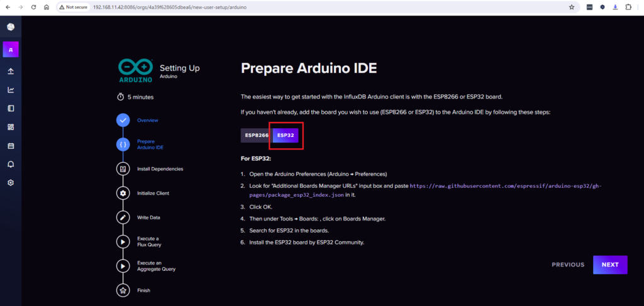The image size is (644, 306).
Task: Click the Execute an Aggregate Query play icon
Action: pos(123,266)
